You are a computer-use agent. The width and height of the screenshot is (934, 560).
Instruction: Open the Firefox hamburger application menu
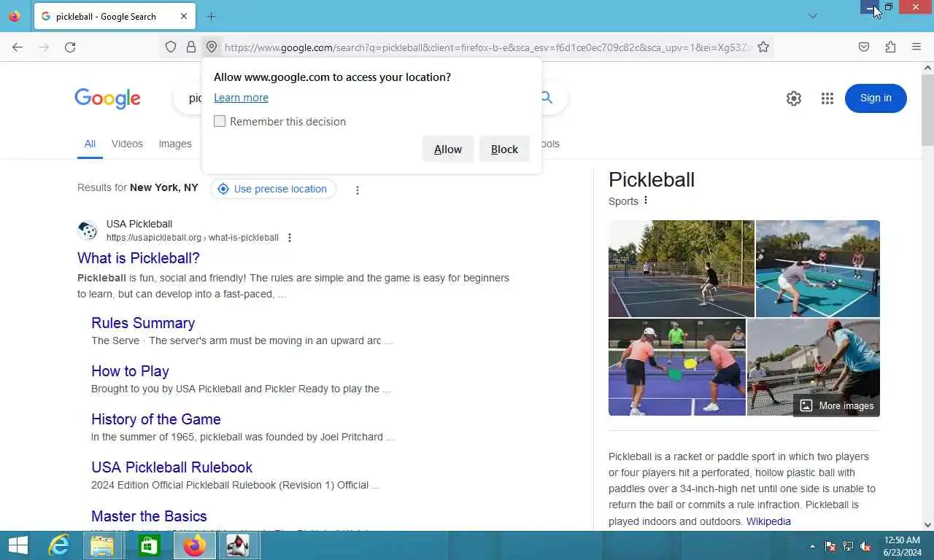[916, 47]
